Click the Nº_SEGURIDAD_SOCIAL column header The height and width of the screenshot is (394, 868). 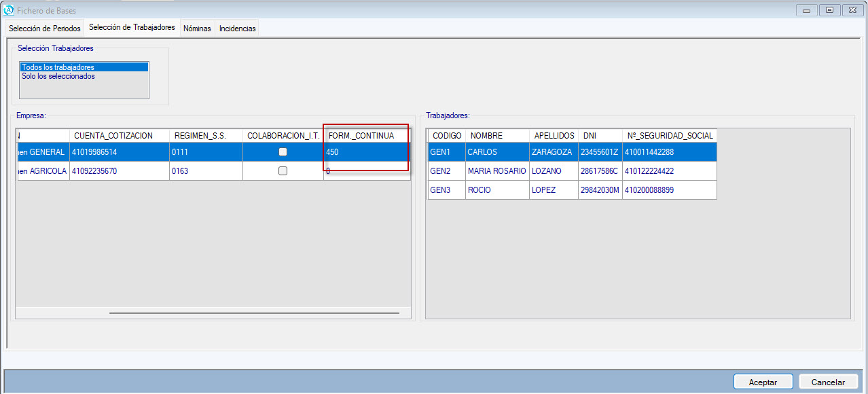669,136
